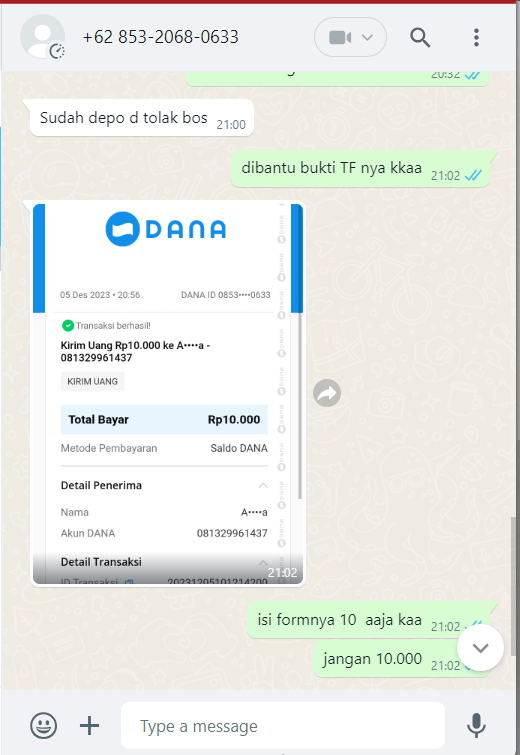Open the emoji picker
The image size is (520, 755).
tap(44, 726)
